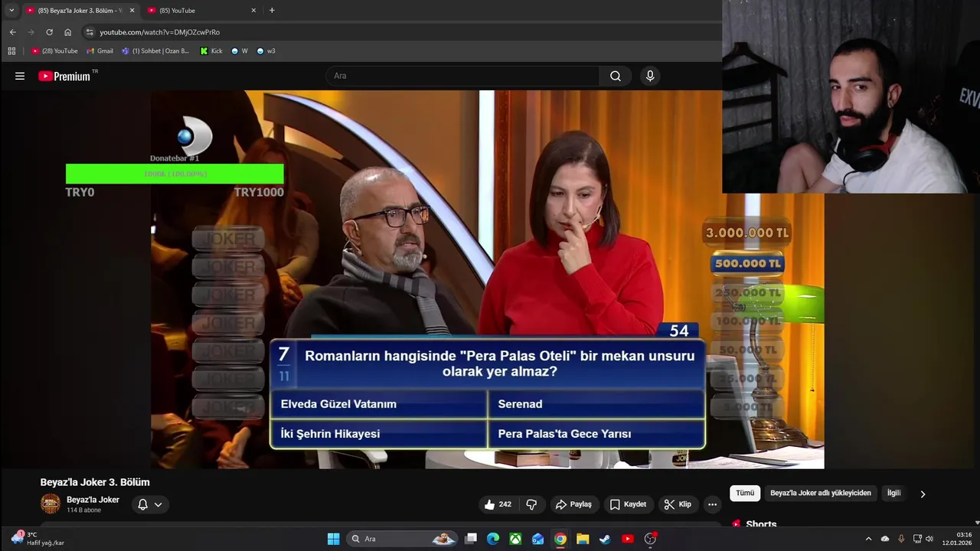The image size is (980, 551).
Task: Open the weather widget on the taskbar
Action: click(x=38, y=538)
